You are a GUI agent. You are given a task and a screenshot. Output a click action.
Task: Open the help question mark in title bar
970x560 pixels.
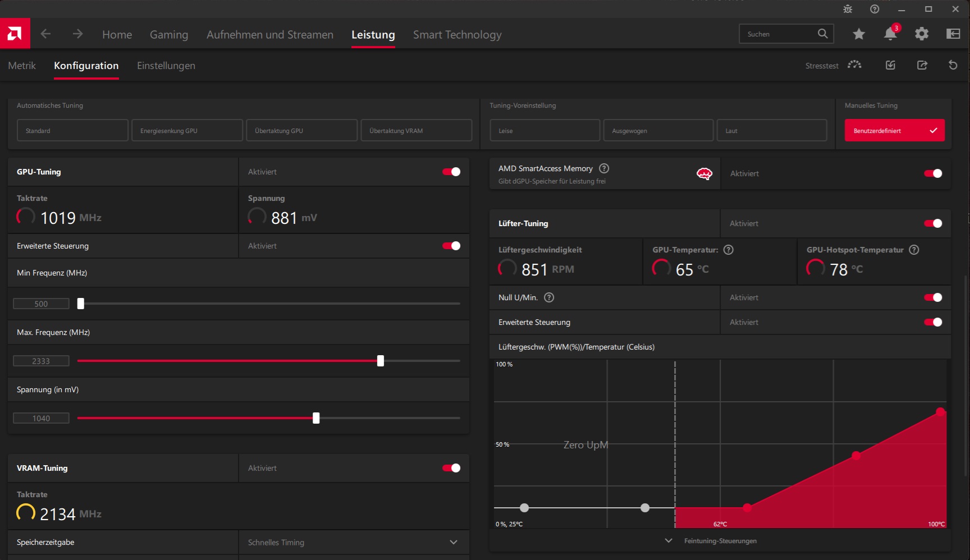click(875, 9)
